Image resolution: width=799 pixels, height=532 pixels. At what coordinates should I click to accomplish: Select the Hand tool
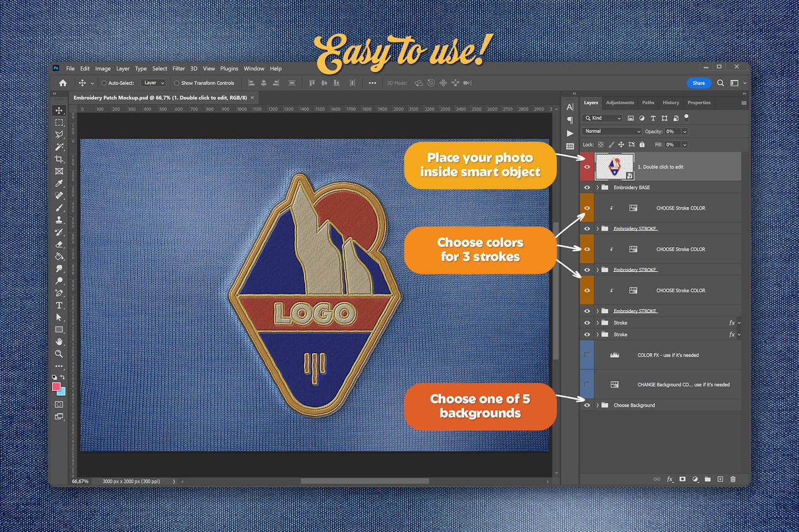pyautogui.click(x=59, y=341)
